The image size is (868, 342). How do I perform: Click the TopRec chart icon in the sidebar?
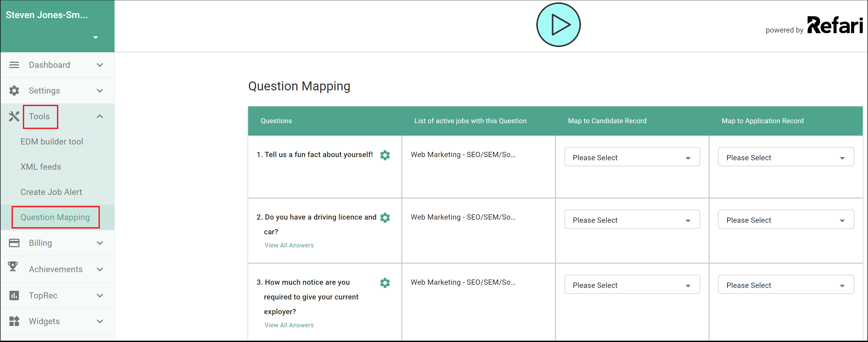[14, 296]
